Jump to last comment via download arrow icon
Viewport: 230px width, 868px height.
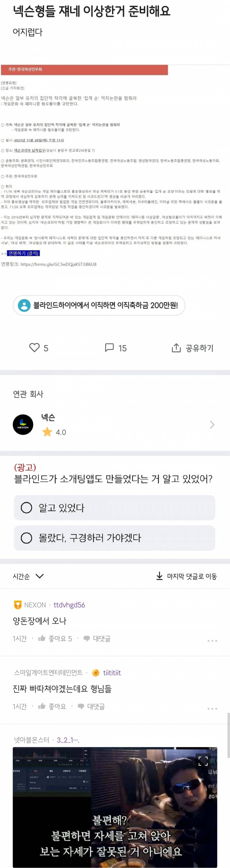click(x=158, y=576)
